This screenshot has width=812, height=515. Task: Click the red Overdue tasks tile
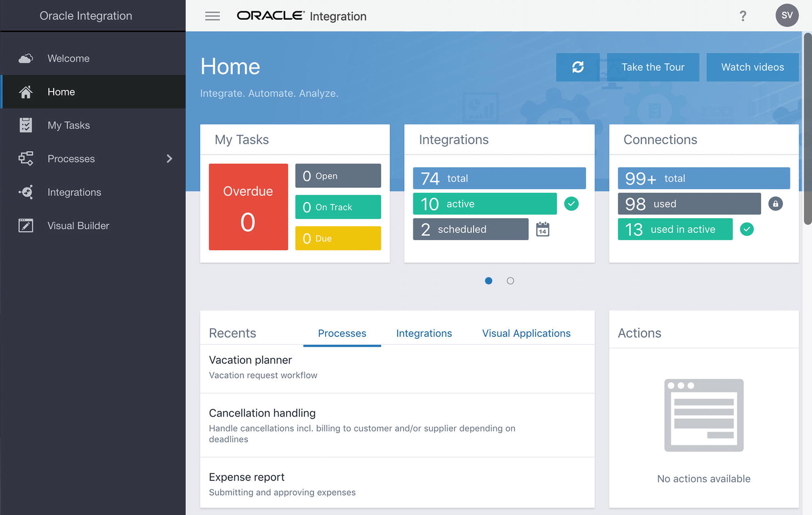[249, 207]
